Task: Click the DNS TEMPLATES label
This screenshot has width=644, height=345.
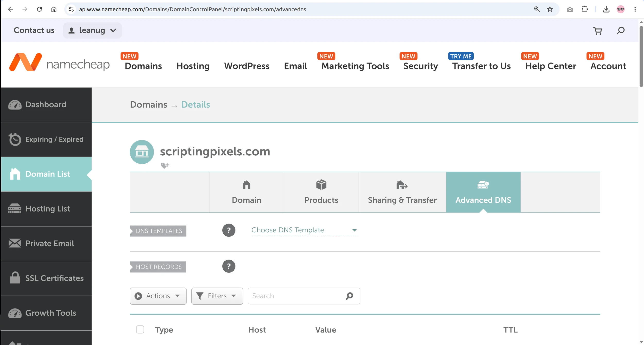Action: coord(158,231)
